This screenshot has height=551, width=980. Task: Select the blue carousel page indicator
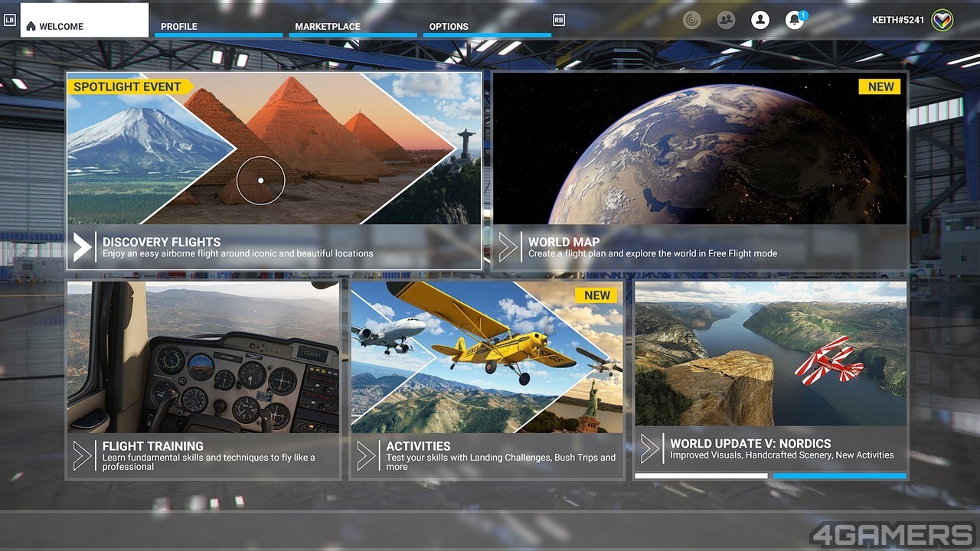[840, 476]
